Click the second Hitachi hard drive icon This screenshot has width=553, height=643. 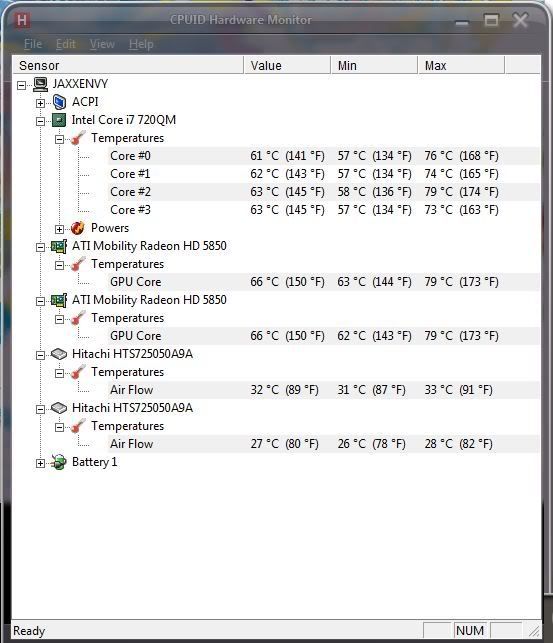click(59, 408)
